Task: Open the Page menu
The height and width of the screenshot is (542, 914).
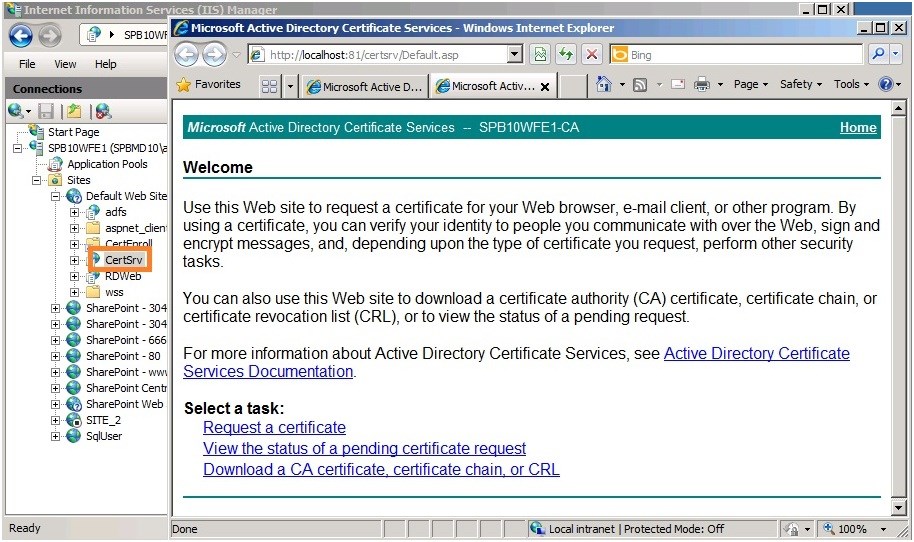Action: (x=751, y=85)
